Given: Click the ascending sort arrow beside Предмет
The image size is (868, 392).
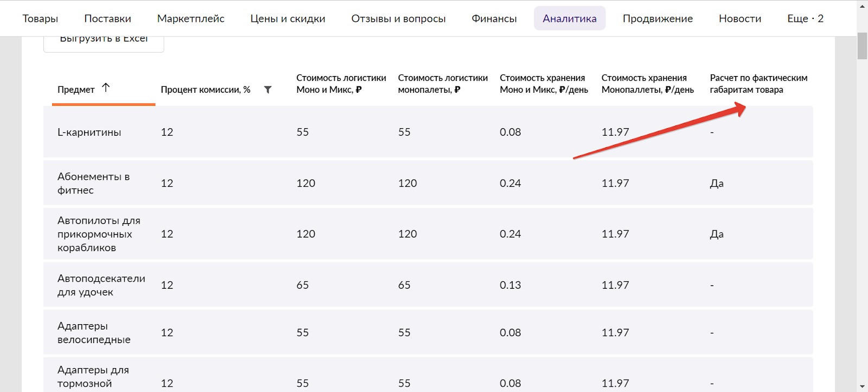Looking at the screenshot, I should click(x=106, y=87).
